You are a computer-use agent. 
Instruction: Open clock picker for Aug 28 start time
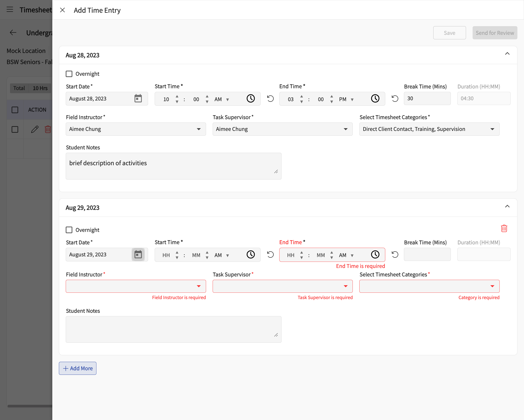click(251, 99)
